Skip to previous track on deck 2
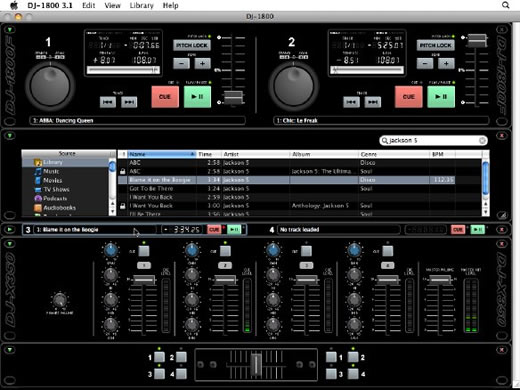Screen dimensions: 520x390 [351, 102]
